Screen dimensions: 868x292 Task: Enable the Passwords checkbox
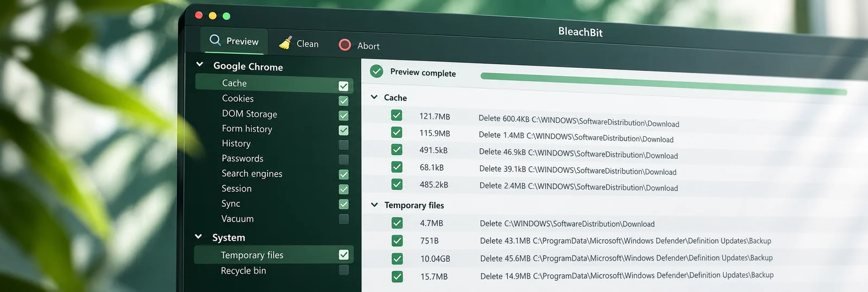point(343,159)
